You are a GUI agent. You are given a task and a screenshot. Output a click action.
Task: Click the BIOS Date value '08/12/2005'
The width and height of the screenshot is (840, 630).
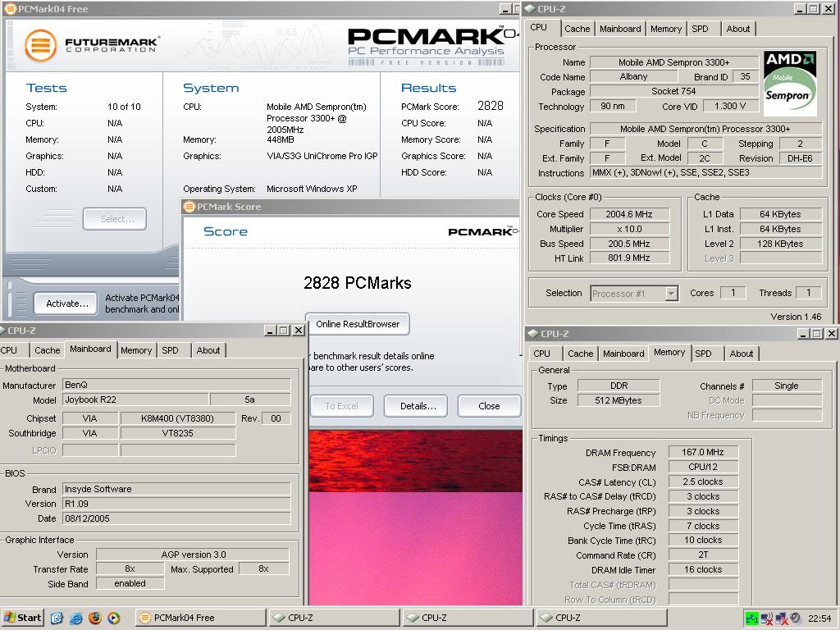pos(176,518)
